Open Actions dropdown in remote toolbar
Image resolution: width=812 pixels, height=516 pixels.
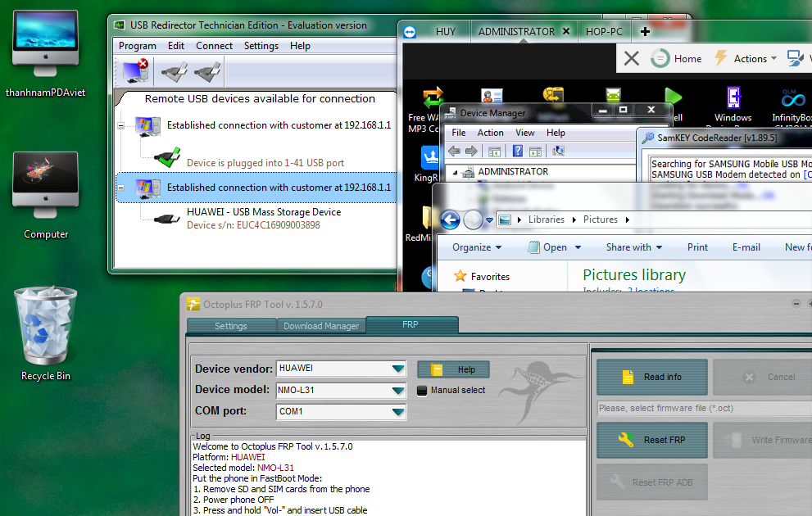pyautogui.click(x=746, y=58)
